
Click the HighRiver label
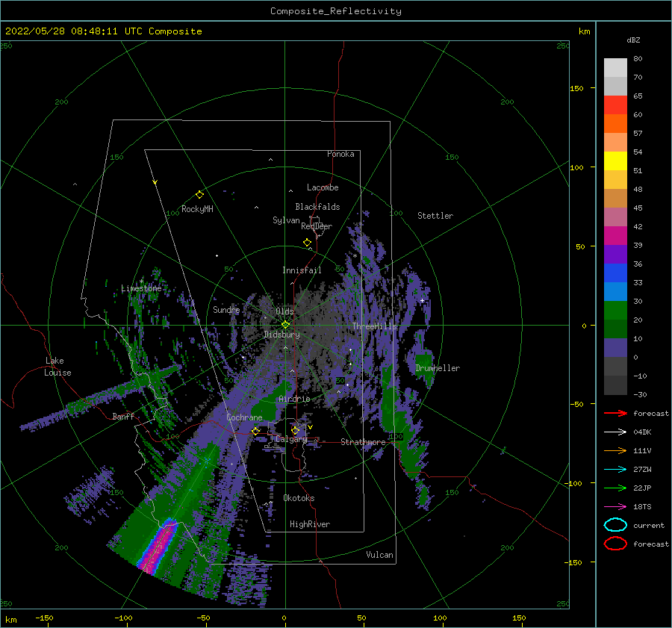[x=310, y=524]
